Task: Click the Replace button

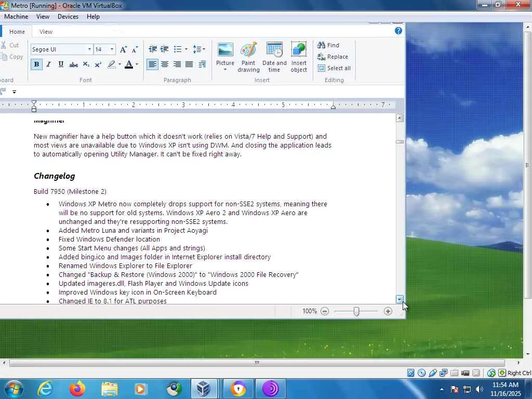Action: 333,57
